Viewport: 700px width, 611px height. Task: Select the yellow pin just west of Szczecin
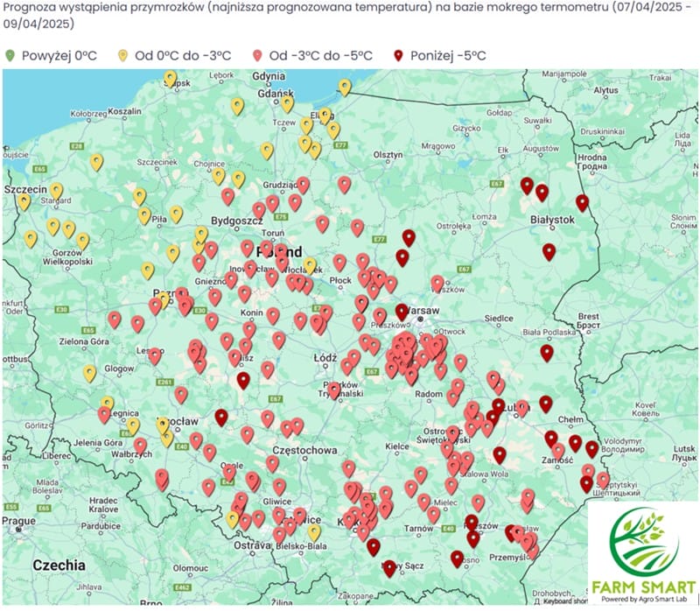24,202
